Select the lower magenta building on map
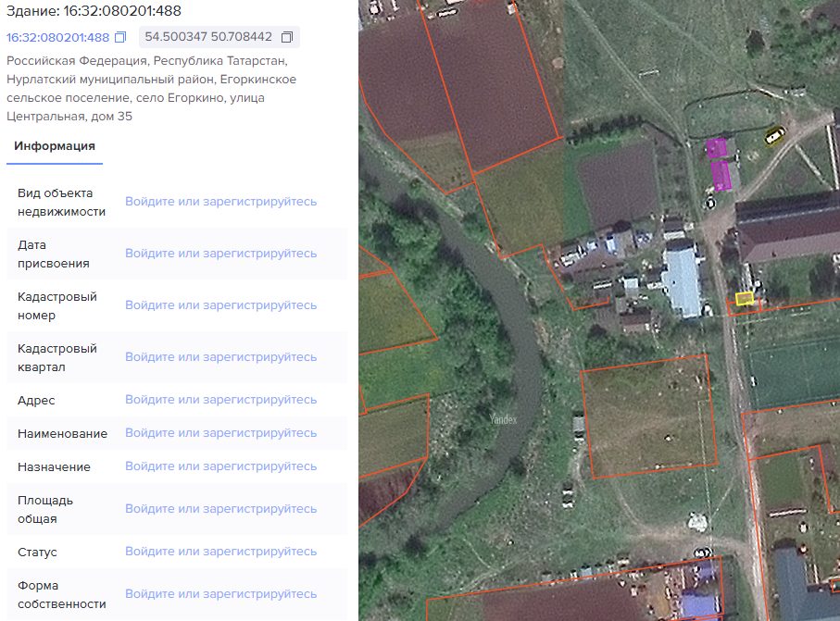This screenshot has width=840, height=621. point(721,176)
